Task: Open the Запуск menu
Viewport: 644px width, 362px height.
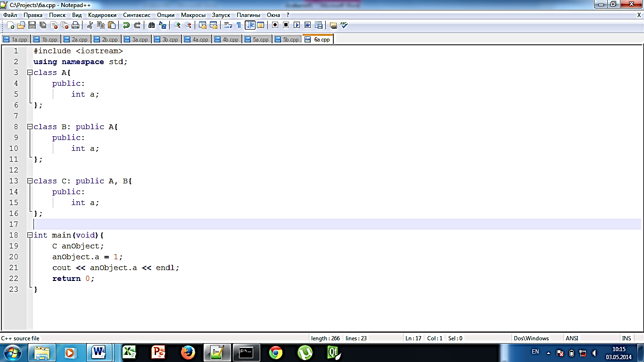Action: [x=221, y=15]
